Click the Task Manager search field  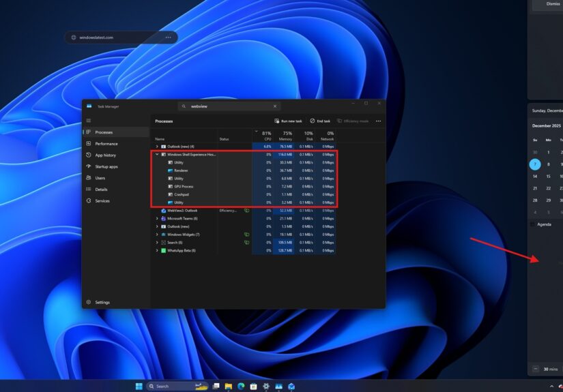pyautogui.click(x=229, y=106)
